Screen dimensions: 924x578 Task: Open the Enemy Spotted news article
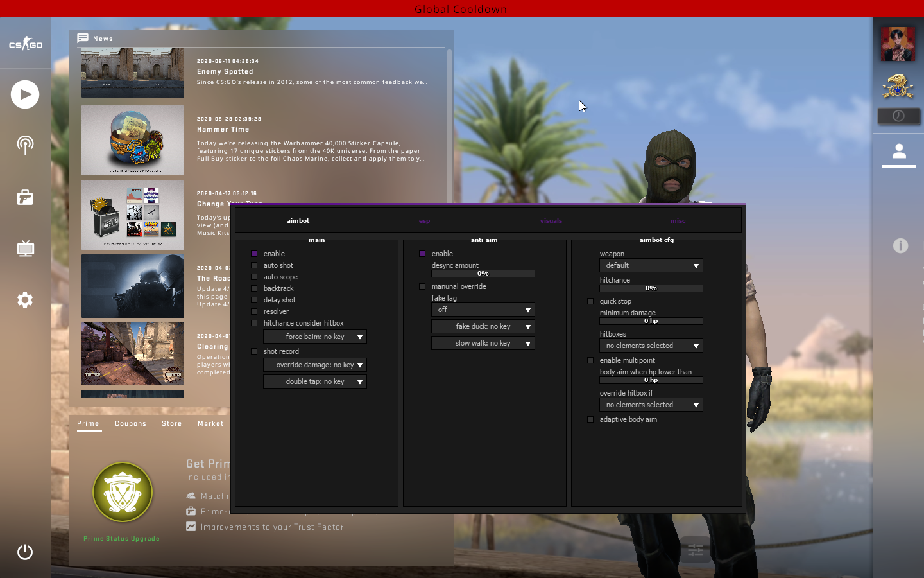225,71
